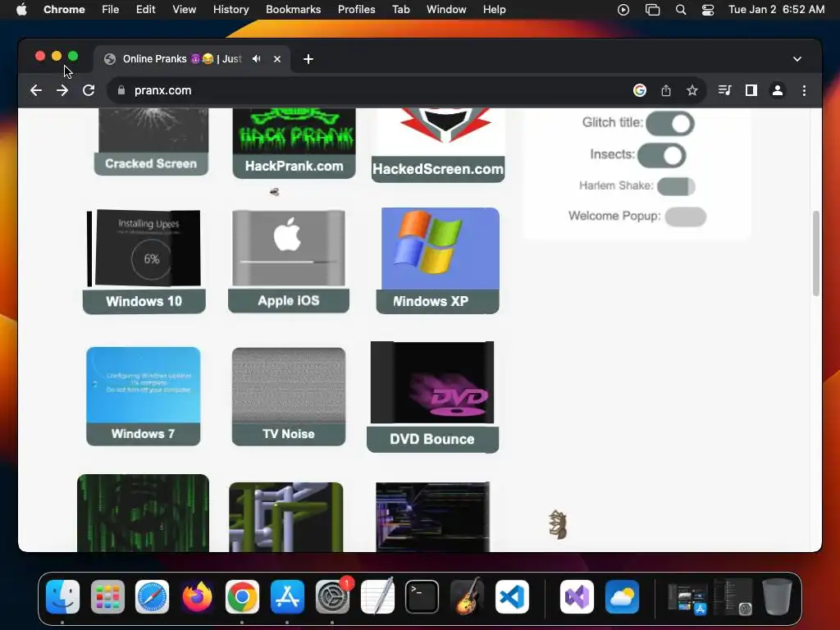
Task: Open the Profiles menu
Action: (x=356, y=9)
